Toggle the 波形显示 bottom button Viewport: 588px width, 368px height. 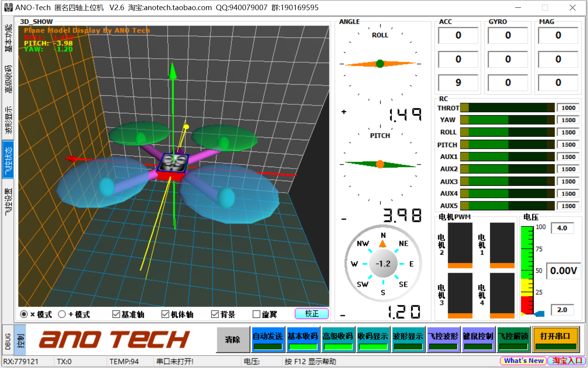(x=408, y=340)
